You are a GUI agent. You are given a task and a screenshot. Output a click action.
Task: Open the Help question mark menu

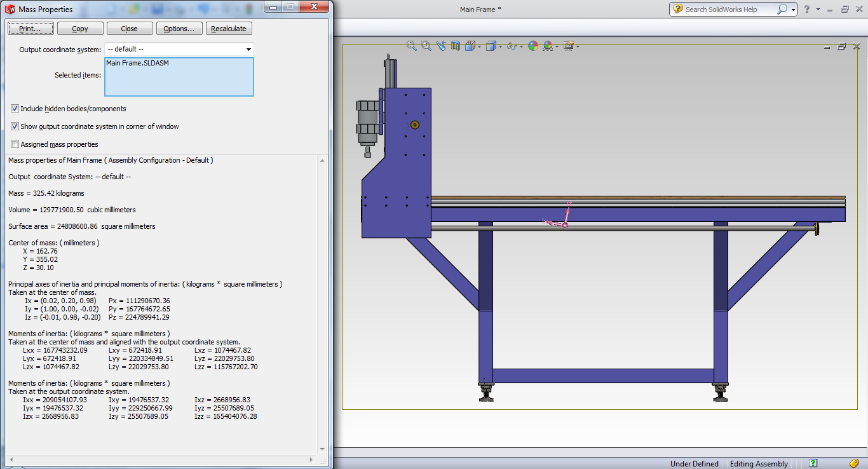(806, 9)
